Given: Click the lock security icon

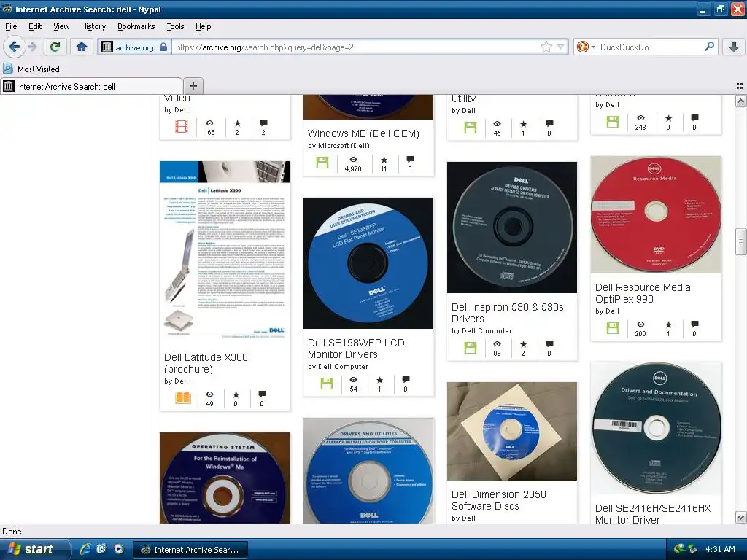Looking at the screenshot, I should (x=163, y=47).
